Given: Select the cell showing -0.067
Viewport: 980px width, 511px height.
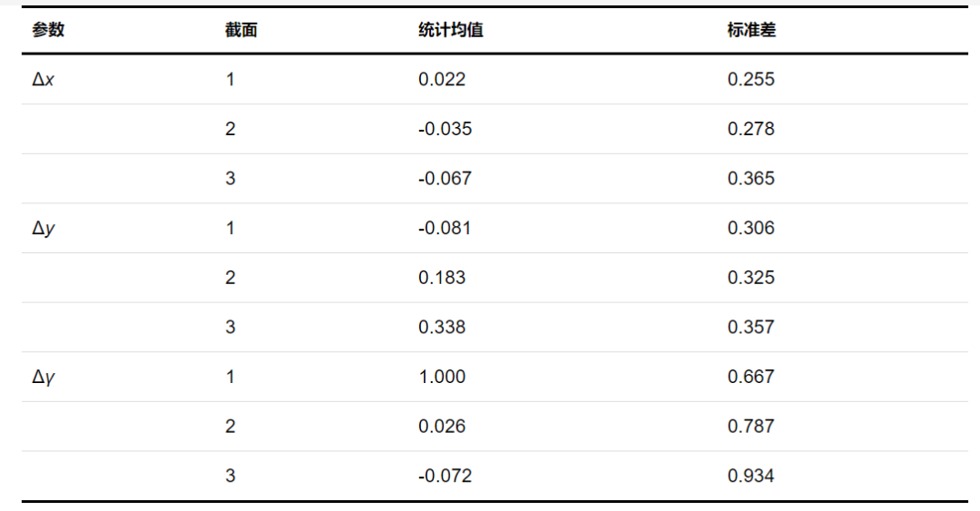Looking at the screenshot, I should pyautogui.click(x=445, y=178).
